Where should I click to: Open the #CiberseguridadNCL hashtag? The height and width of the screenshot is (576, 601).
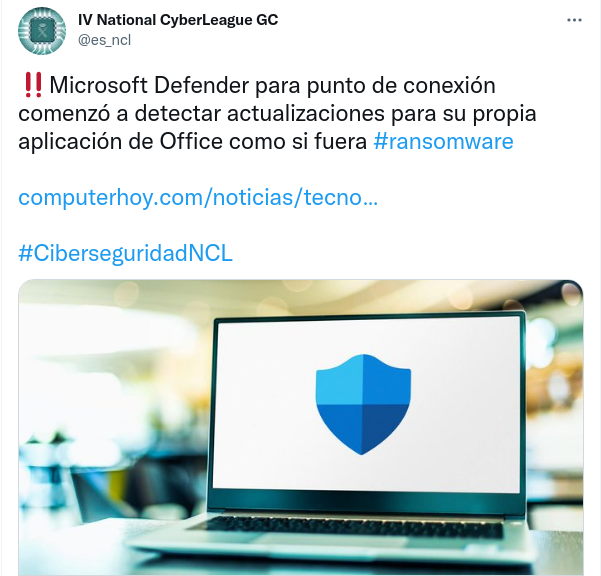[x=125, y=253]
